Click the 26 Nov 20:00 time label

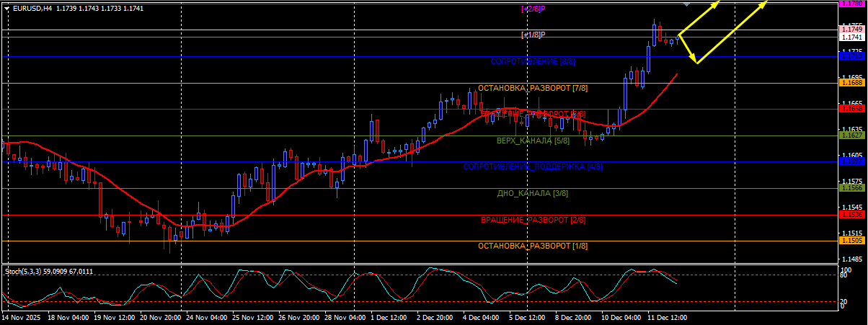[298, 317]
